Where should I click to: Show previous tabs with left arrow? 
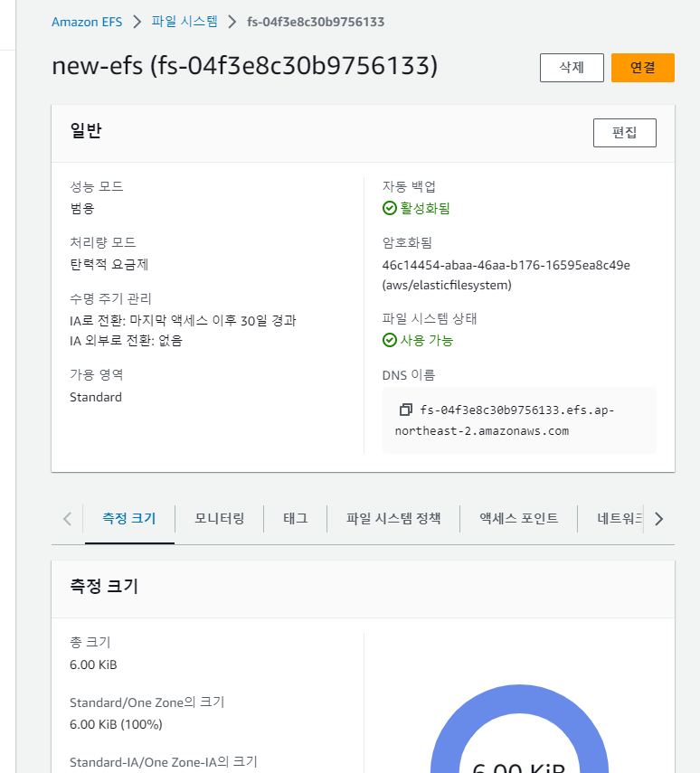pyautogui.click(x=68, y=519)
